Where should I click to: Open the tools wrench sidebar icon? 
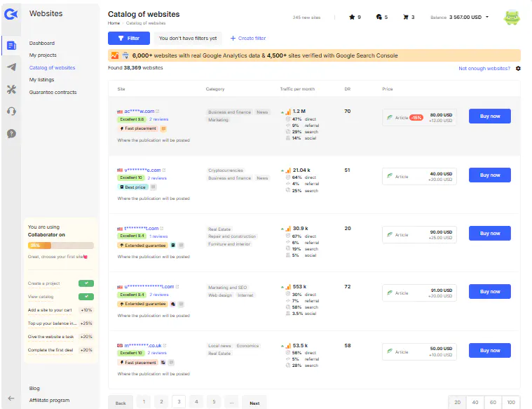click(11, 89)
